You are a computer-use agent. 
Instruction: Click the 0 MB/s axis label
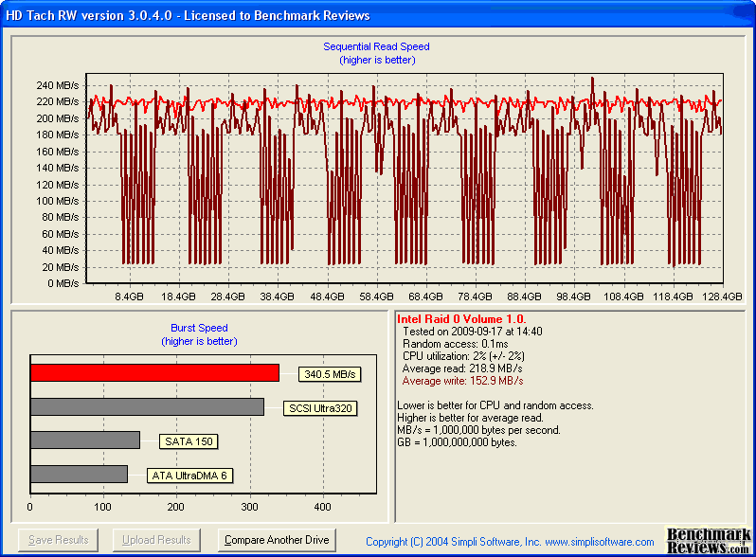click(x=63, y=283)
